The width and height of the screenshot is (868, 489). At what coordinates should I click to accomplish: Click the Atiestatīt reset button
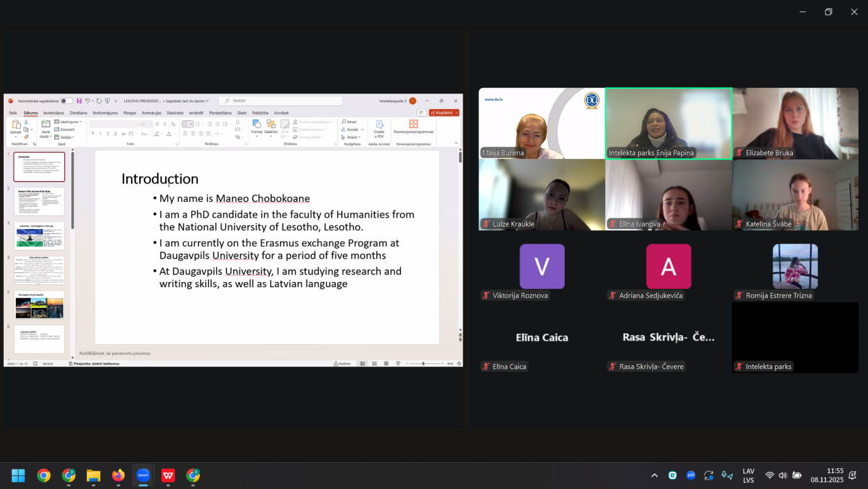click(x=66, y=129)
